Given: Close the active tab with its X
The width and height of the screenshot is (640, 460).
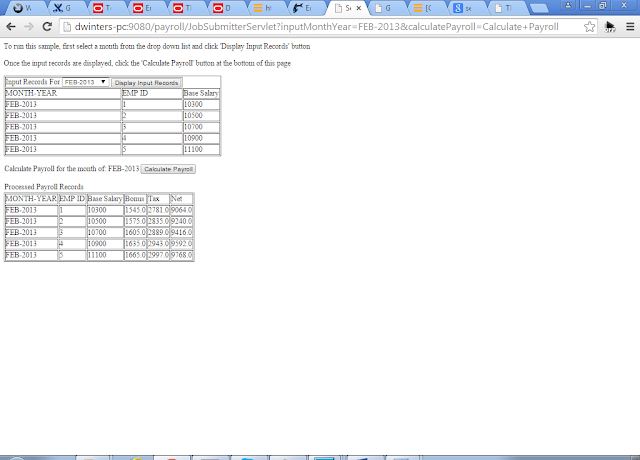Looking at the screenshot, I should coord(359,8).
